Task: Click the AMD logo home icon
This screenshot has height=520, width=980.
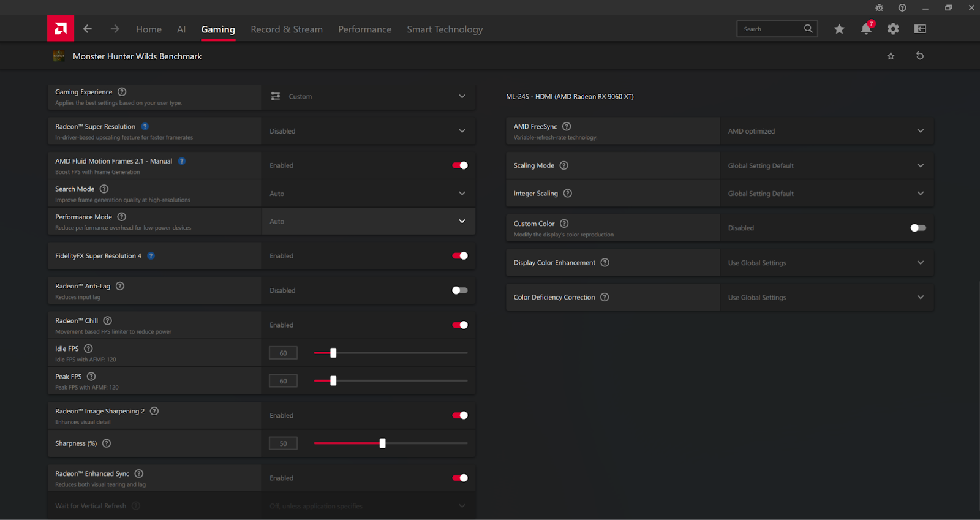Action: click(61, 29)
